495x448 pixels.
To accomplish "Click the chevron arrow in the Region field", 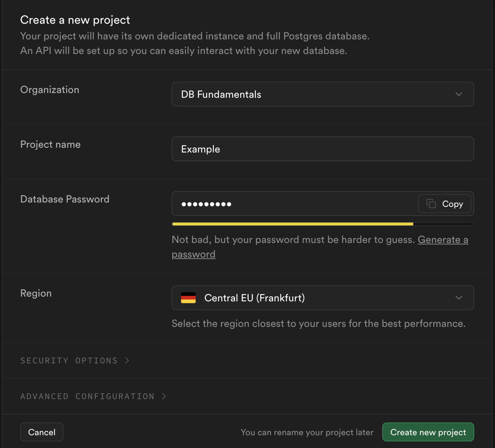I will tap(459, 298).
